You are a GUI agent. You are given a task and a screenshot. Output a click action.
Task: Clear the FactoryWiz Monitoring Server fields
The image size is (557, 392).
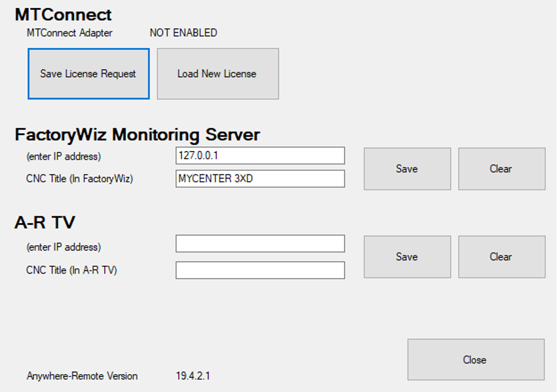(x=502, y=169)
